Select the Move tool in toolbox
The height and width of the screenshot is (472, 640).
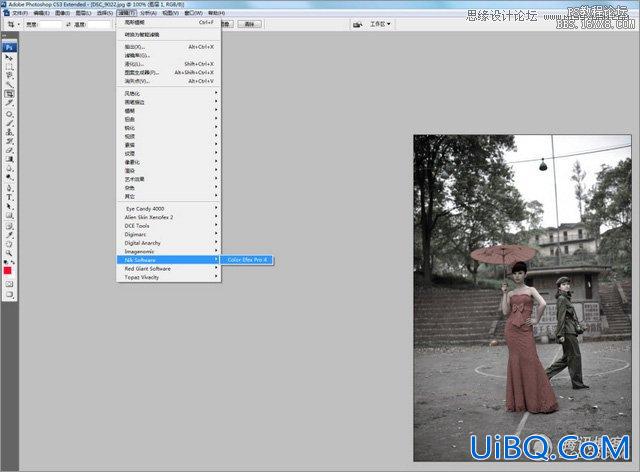point(9,58)
